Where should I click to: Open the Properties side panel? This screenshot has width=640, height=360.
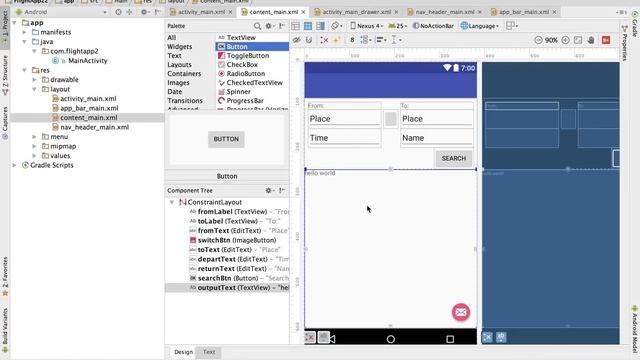[624, 44]
